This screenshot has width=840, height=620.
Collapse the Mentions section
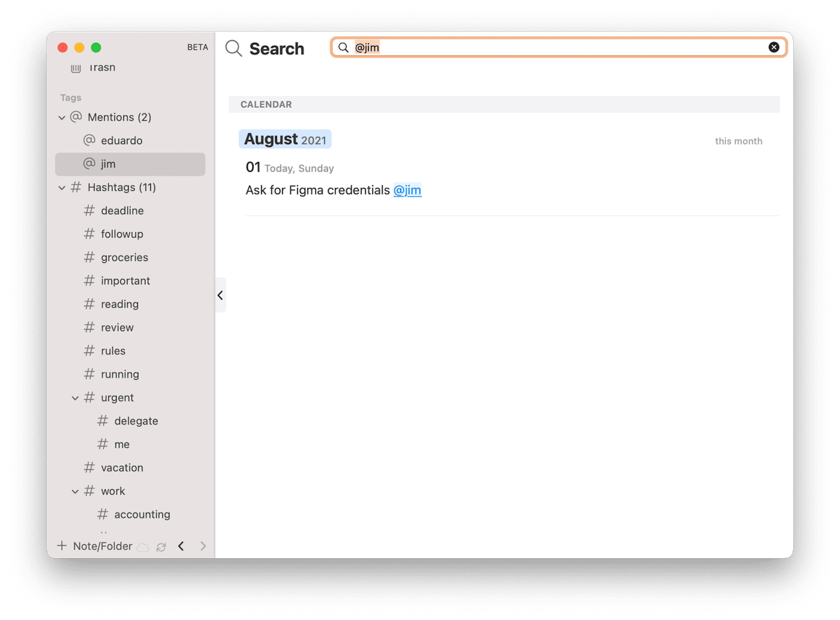[62, 118]
